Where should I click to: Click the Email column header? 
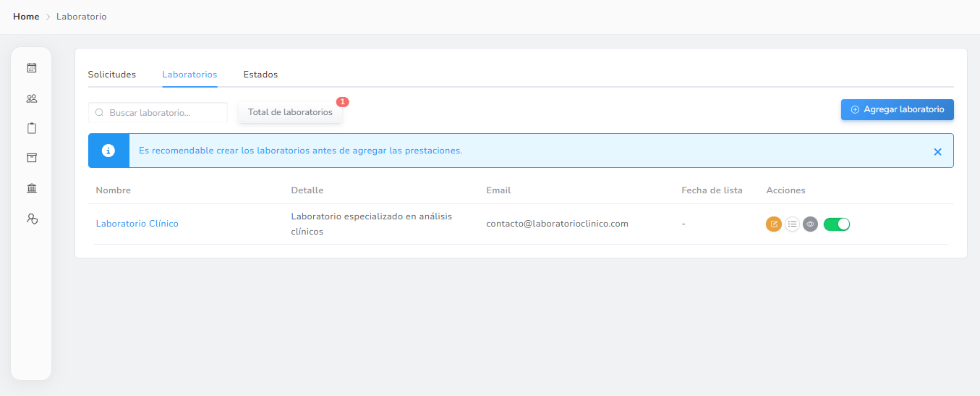tap(499, 190)
